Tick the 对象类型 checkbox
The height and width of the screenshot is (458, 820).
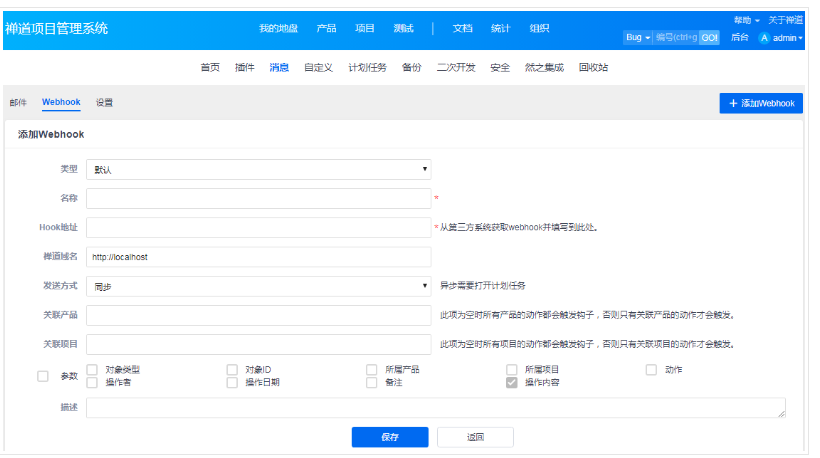click(x=92, y=370)
